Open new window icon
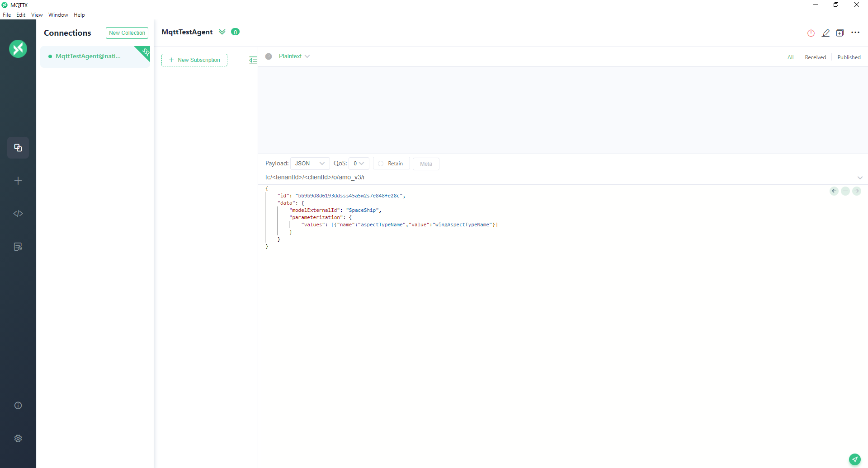 (x=840, y=33)
